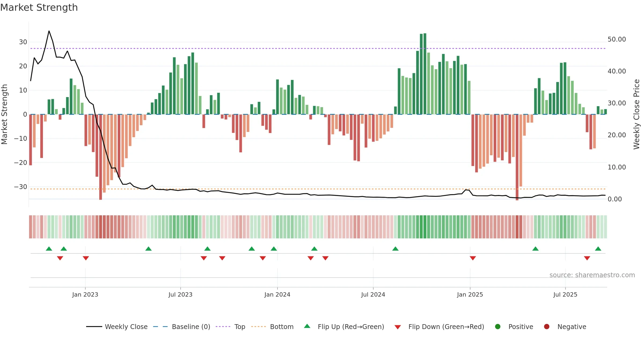The width and height of the screenshot is (644, 362).
Task: Click the Jul 2025 axis label
Action: [565, 294]
